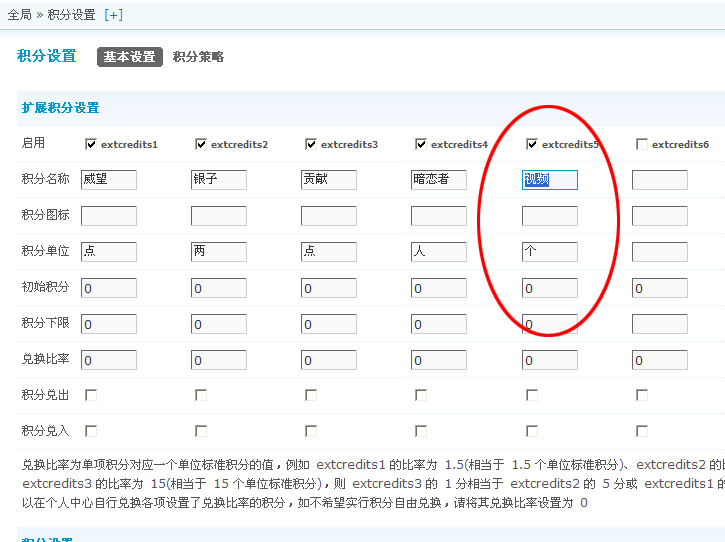Disable the extcredits5 checkbox
Screen dimensions: 725x542
coord(532,144)
